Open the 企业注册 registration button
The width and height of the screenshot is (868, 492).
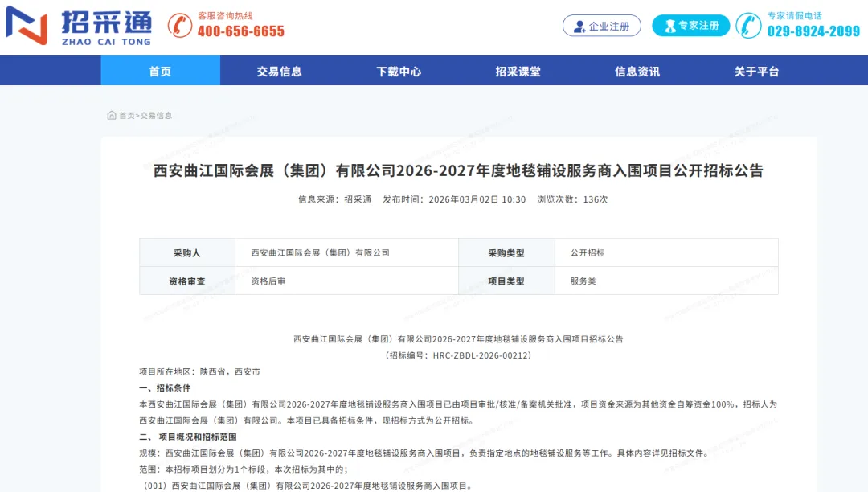point(602,26)
